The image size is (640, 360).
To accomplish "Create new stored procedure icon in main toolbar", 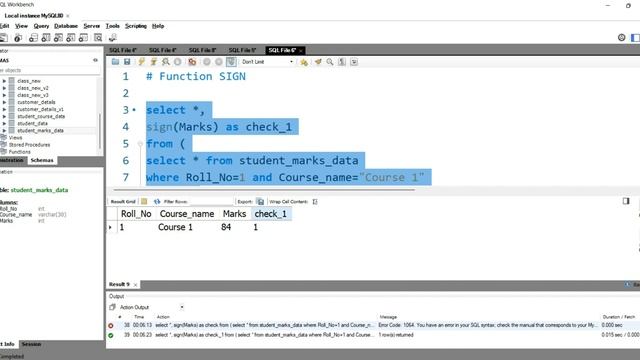I will [71, 38].
